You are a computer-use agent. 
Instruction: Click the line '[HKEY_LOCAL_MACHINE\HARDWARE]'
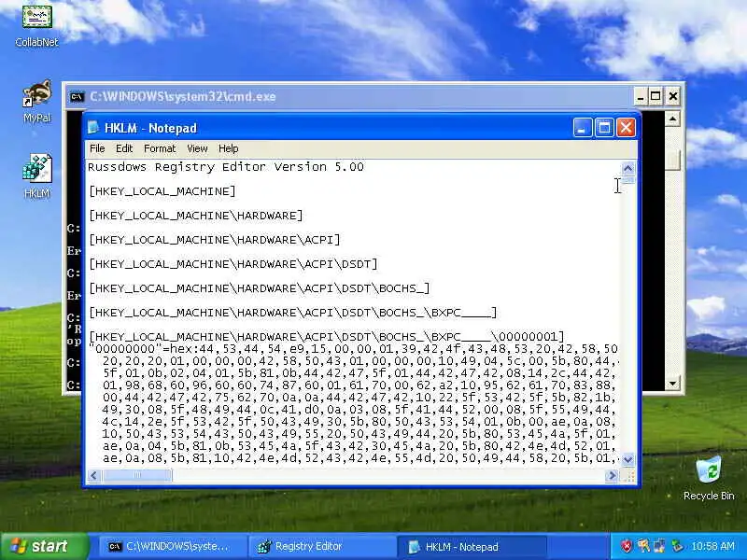pos(196,216)
